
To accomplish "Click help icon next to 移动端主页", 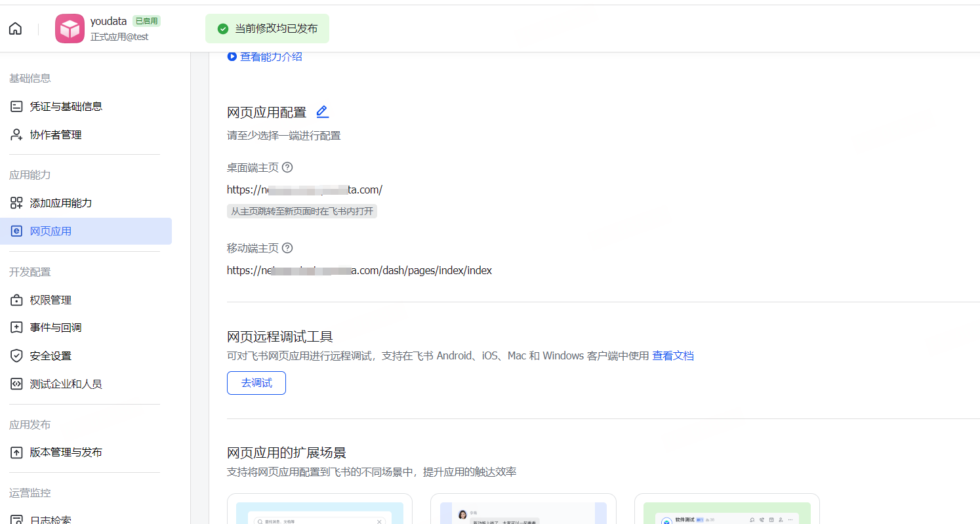I will pos(287,248).
